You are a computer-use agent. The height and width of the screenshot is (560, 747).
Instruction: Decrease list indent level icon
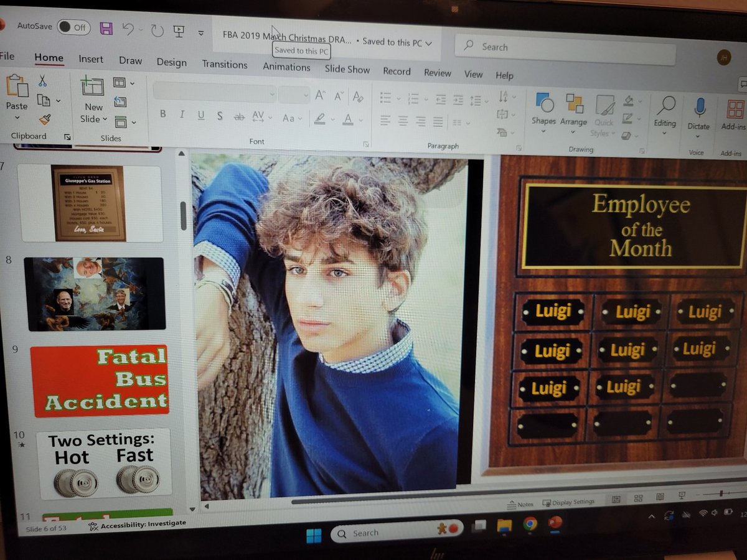441,100
